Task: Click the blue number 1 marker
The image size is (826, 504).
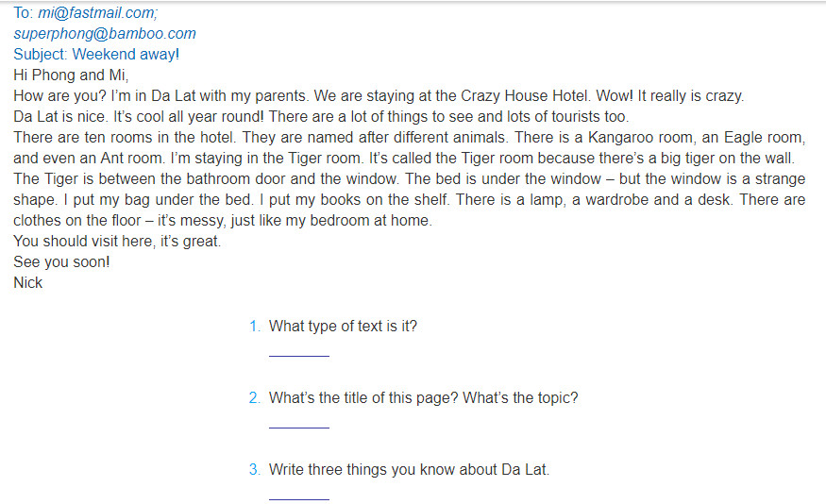Action: point(255,327)
